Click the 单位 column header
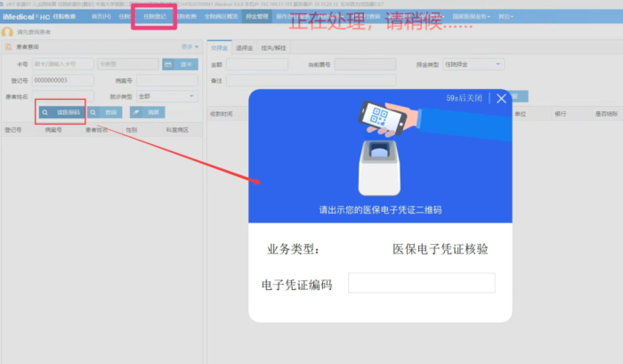The image size is (623, 364). [520, 114]
